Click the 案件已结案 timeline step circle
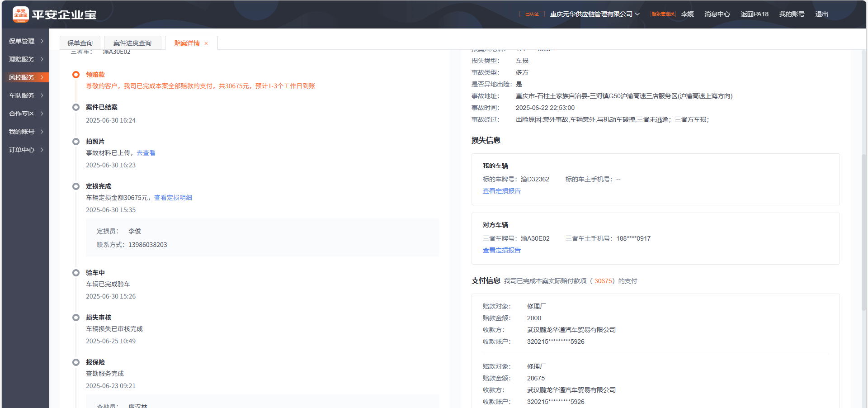This screenshot has height=408, width=868. click(76, 107)
